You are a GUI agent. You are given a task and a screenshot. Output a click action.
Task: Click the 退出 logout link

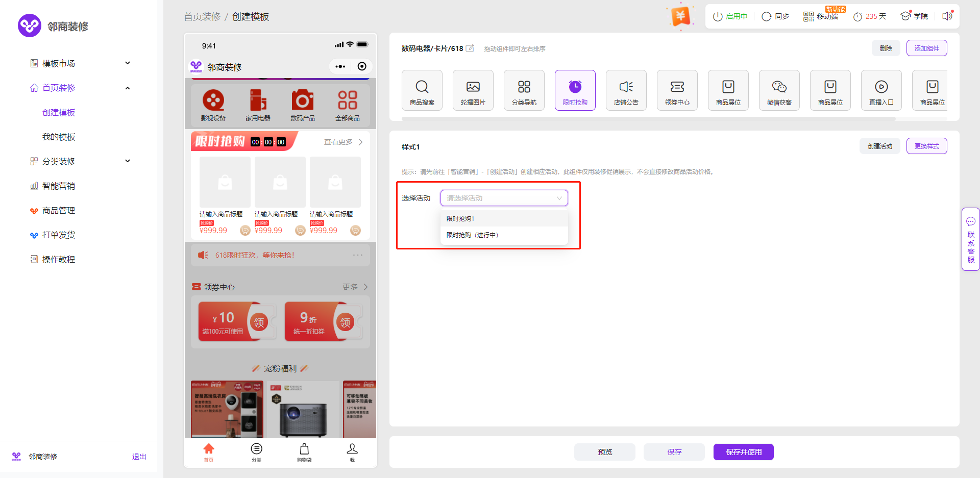click(x=139, y=457)
